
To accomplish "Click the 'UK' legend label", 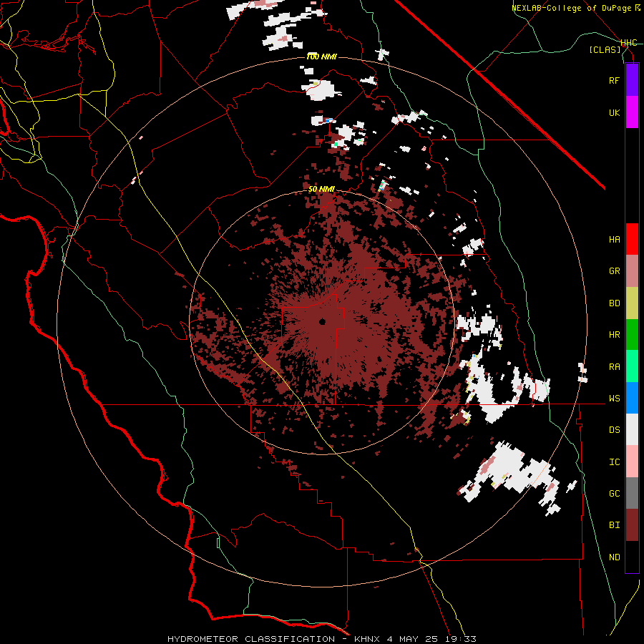I will click(614, 112).
